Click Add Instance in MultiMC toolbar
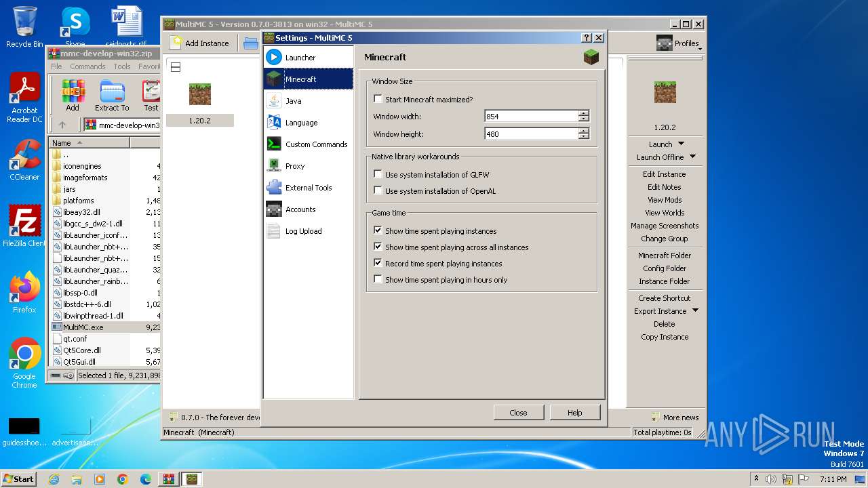 tap(199, 43)
